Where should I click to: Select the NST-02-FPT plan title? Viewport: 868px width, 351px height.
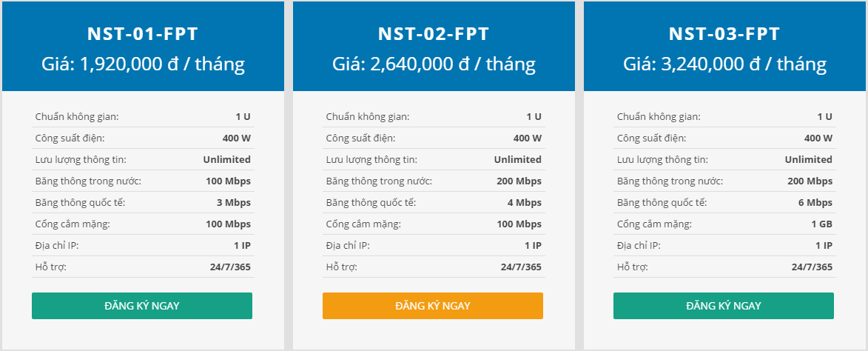coord(434,34)
